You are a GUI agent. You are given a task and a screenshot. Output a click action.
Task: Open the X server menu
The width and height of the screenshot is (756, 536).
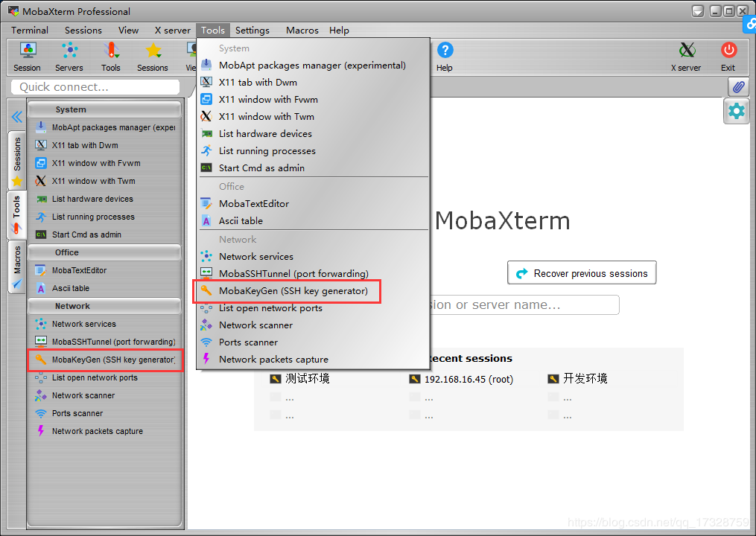(173, 31)
